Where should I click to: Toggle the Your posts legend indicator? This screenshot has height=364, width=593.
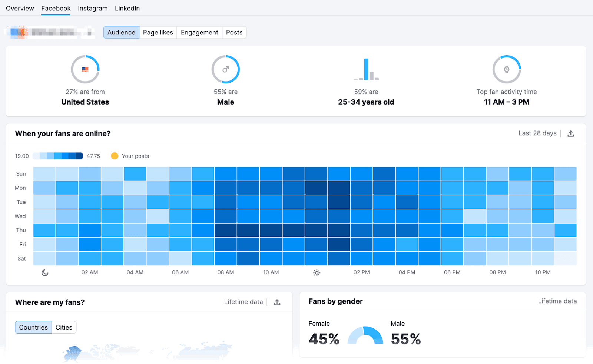[115, 156]
